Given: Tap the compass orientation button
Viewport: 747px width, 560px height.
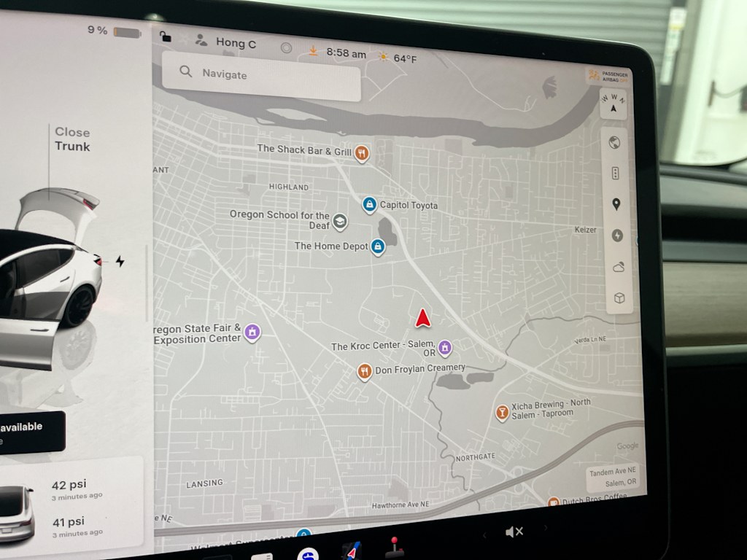Looking at the screenshot, I should coord(613,104).
